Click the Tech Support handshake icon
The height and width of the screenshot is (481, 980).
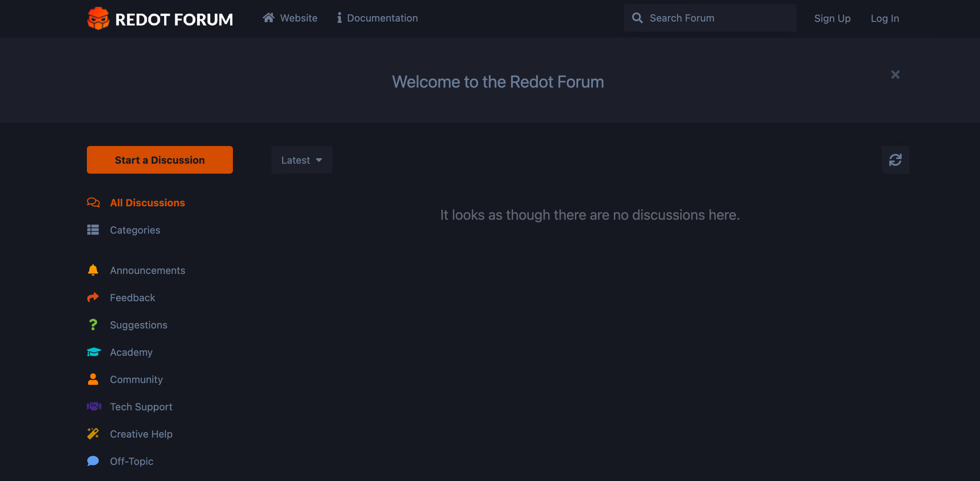point(94,406)
